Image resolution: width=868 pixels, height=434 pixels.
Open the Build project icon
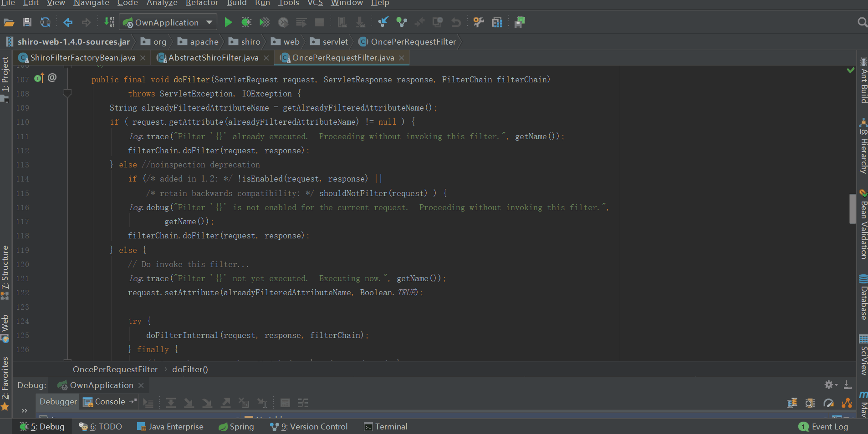point(109,22)
